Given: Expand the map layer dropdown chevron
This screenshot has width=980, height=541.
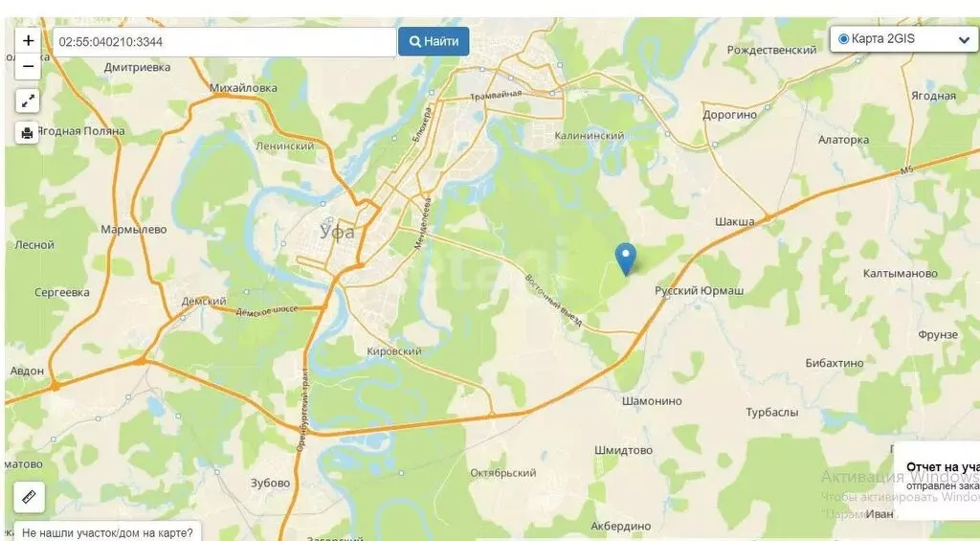Looking at the screenshot, I should (963, 40).
